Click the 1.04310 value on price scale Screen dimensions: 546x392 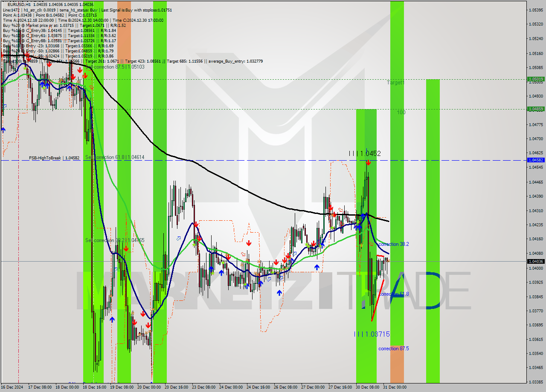click(536, 211)
